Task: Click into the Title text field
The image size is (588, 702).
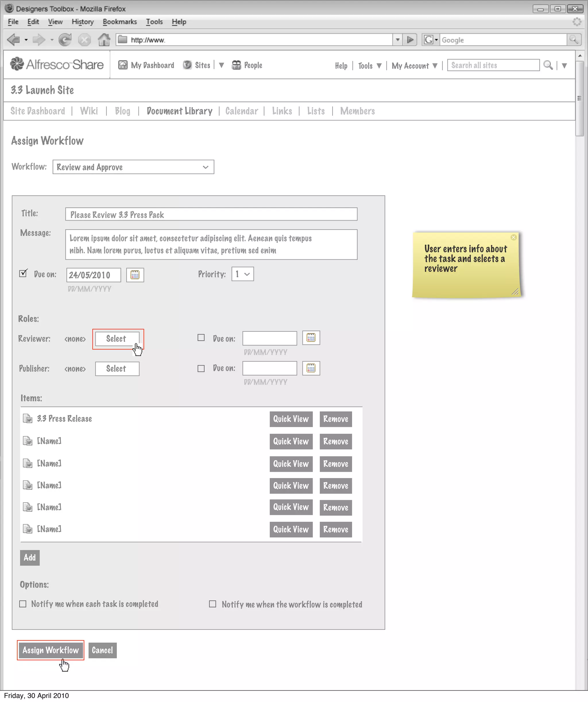Action: tap(211, 214)
